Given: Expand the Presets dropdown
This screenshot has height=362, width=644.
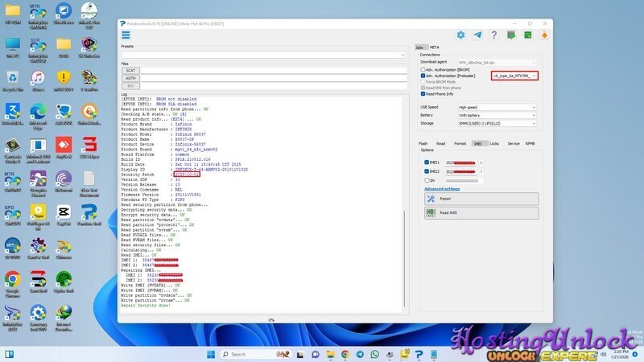Looking at the screenshot, I should (262, 55).
